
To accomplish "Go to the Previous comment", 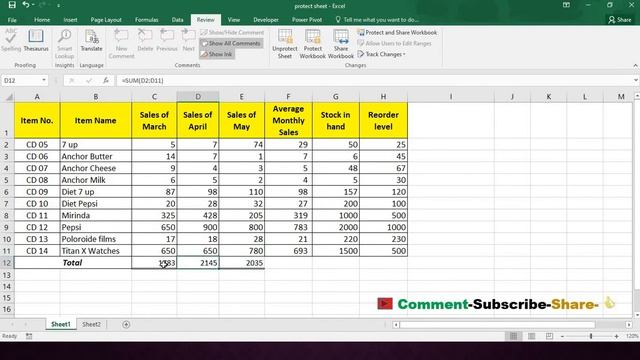I will pos(167,40).
